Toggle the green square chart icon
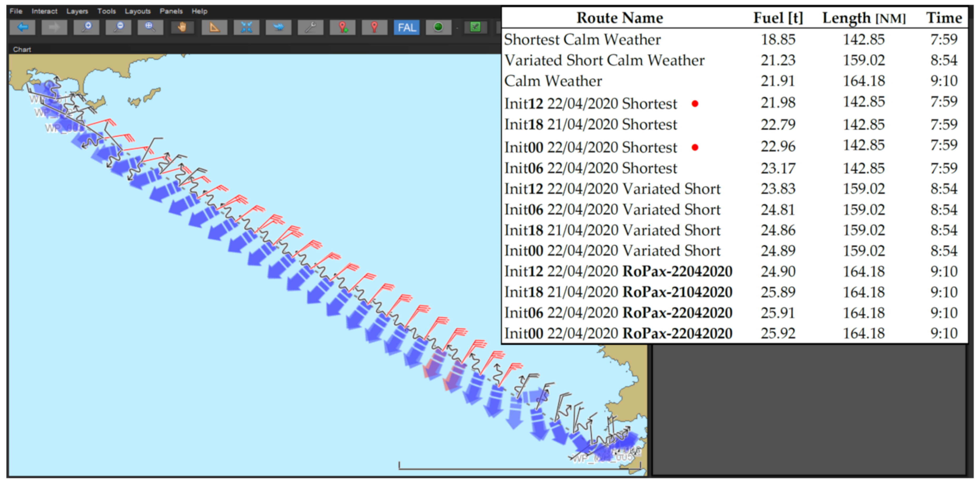980x483 pixels. pyautogui.click(x=475, y=27)
